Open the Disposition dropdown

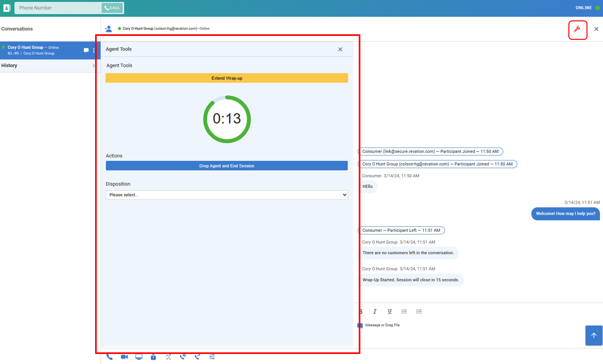(x=227, y=195)
